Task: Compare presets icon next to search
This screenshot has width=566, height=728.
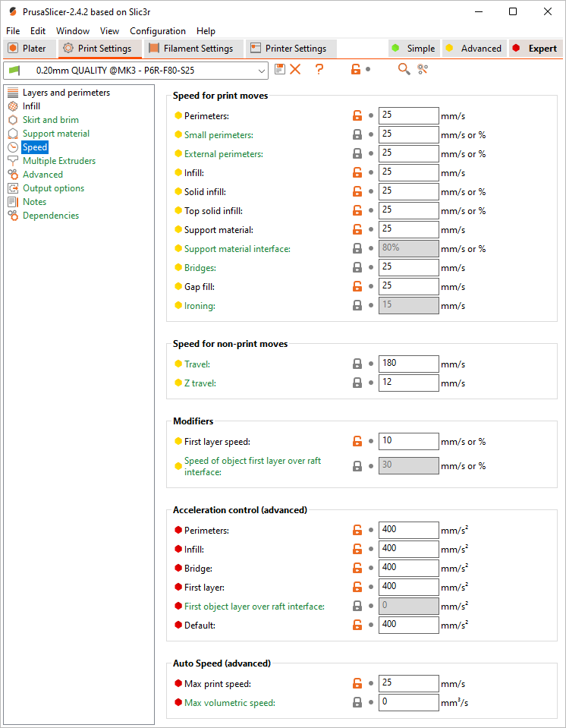Action: click(x=422, y=69)
